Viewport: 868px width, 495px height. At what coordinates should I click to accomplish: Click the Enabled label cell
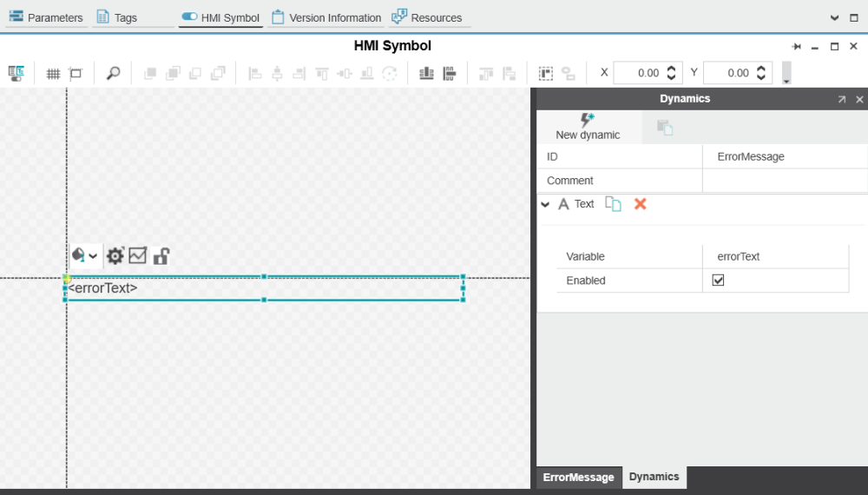[629, 280]
